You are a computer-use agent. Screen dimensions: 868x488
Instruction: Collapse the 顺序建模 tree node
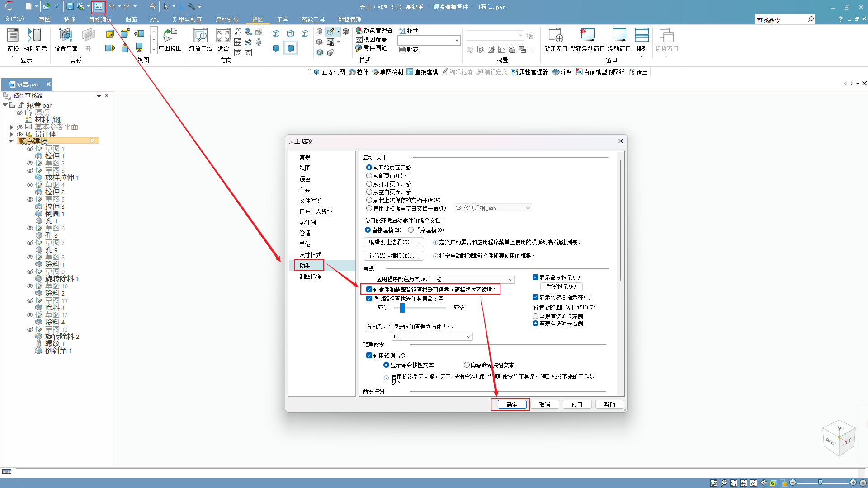tap(11, 141)
